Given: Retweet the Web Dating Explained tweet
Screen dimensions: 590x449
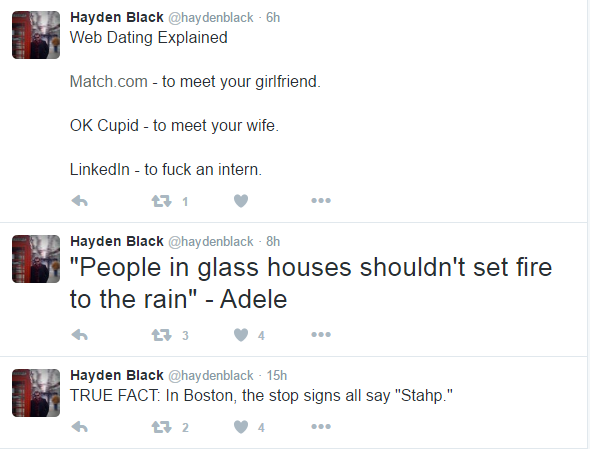Looking at the screenshot, I should [x=161, y=201].
